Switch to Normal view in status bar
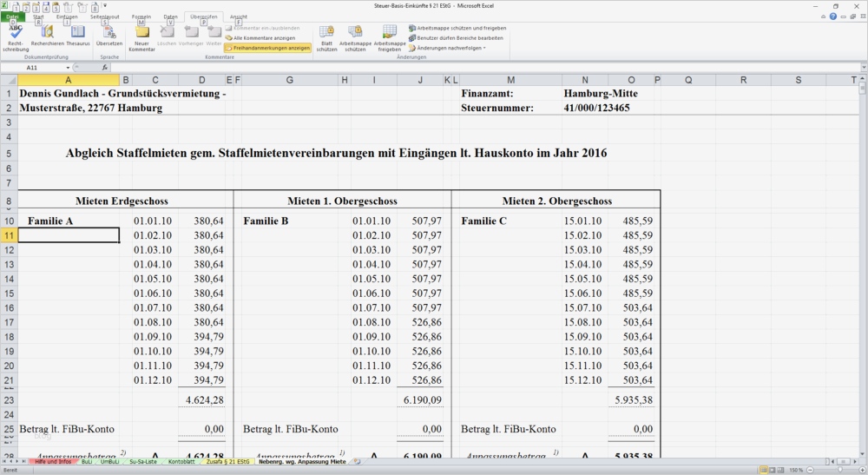 click(764, 470)
